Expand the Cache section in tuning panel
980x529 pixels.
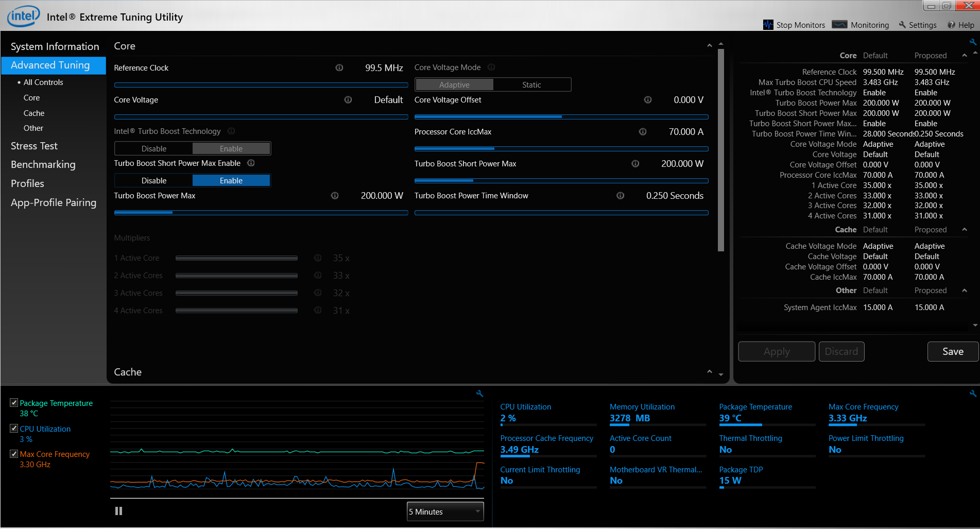point(710,371)
